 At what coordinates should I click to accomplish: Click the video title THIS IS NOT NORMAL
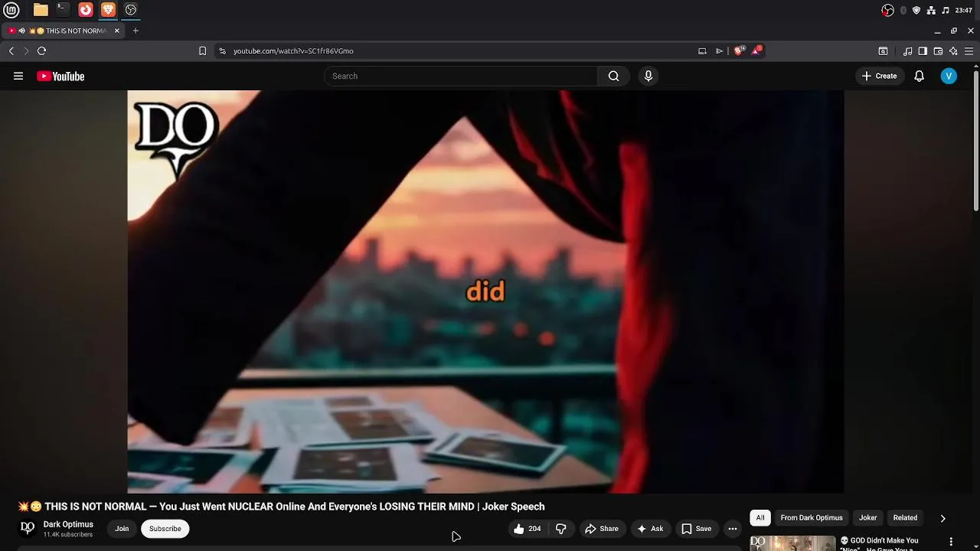(282, 507)
